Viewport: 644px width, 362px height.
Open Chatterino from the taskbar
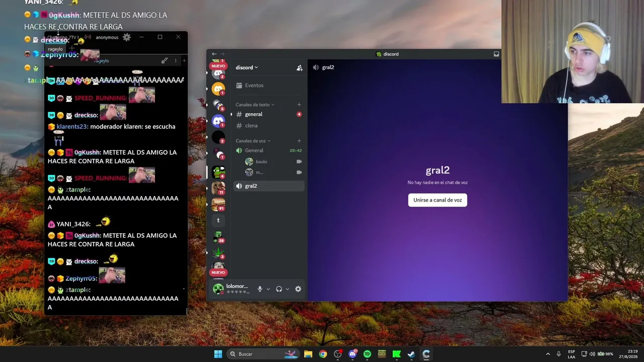(426, 354)
